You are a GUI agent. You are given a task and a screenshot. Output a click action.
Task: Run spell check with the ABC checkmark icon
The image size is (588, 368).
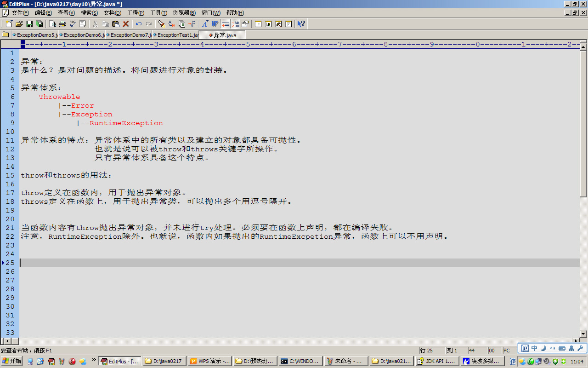click(x=73, y=24)
